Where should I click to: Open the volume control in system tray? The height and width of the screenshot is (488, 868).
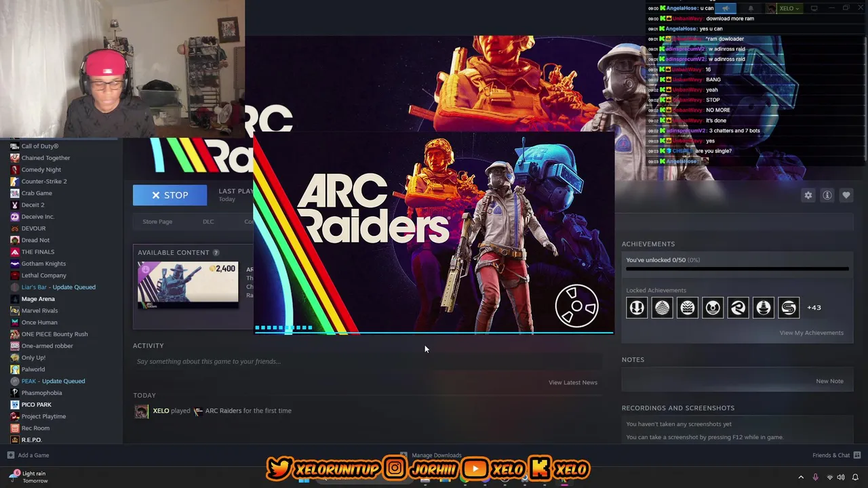[x=841, y=478]
